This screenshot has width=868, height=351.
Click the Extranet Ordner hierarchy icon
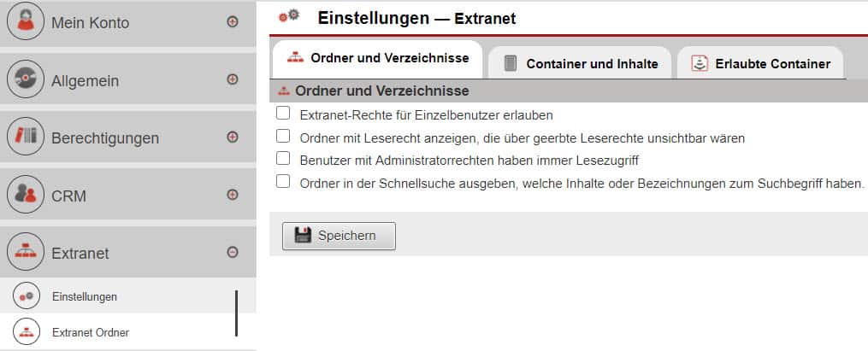pos(27,332)
